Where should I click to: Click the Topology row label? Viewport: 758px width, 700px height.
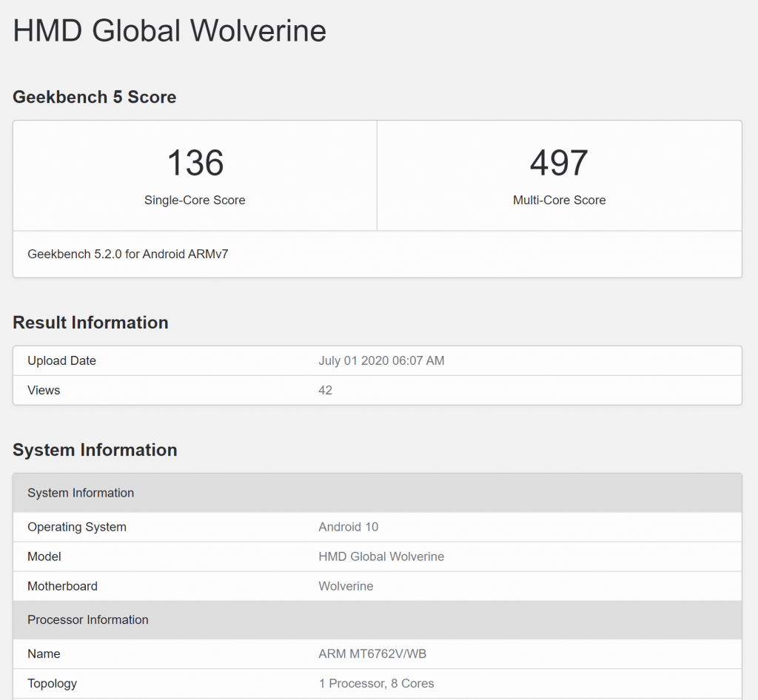[x=53, y=684]
